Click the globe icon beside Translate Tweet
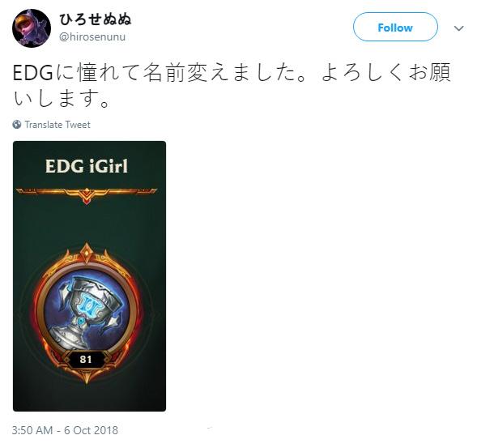 coord(17,125)
